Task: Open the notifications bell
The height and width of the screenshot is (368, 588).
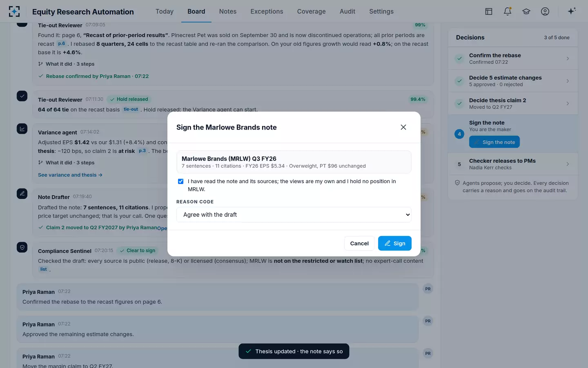Action: click(508, 11)
